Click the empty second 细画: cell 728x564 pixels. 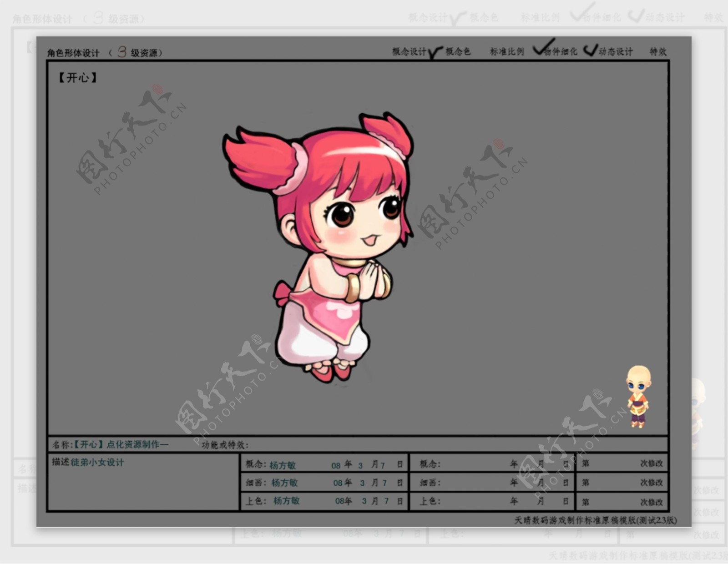point(493,482)
